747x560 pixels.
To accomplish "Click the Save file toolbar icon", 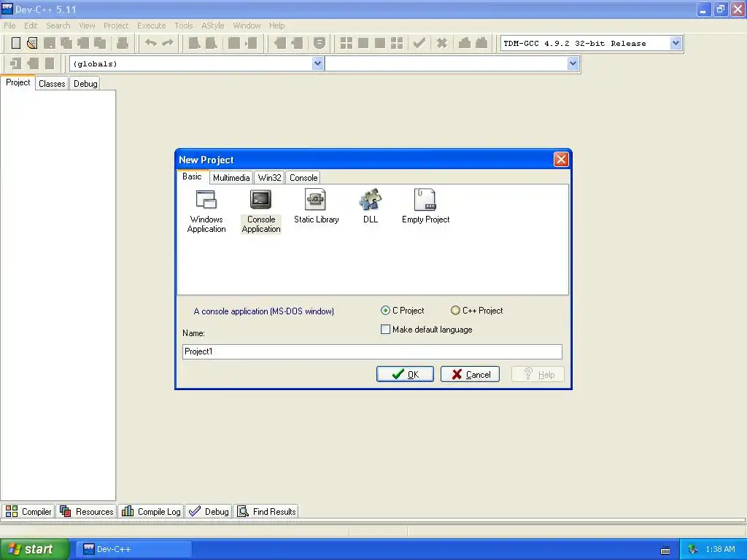I will [x=49, y=43].
